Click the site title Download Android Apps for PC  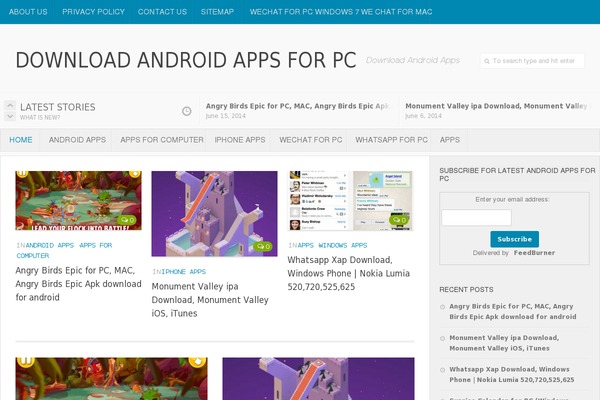pyautogui.click(x=186, y=60)
